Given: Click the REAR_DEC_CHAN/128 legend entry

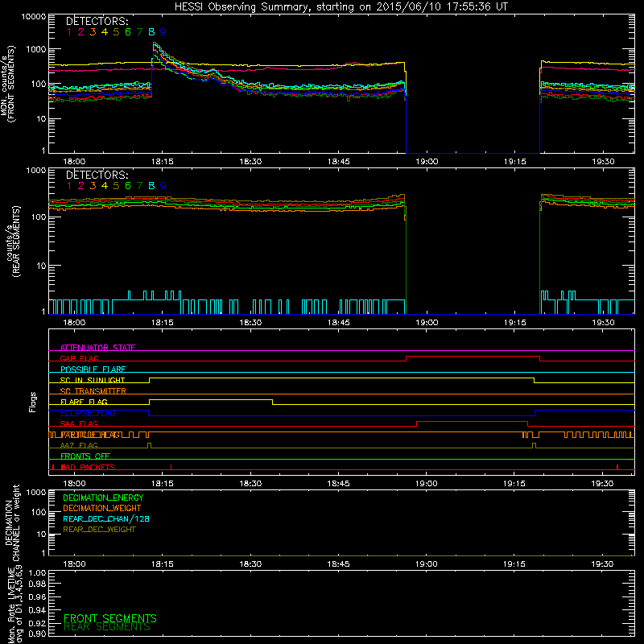Looking at the screenshot, I should point(106,518).
